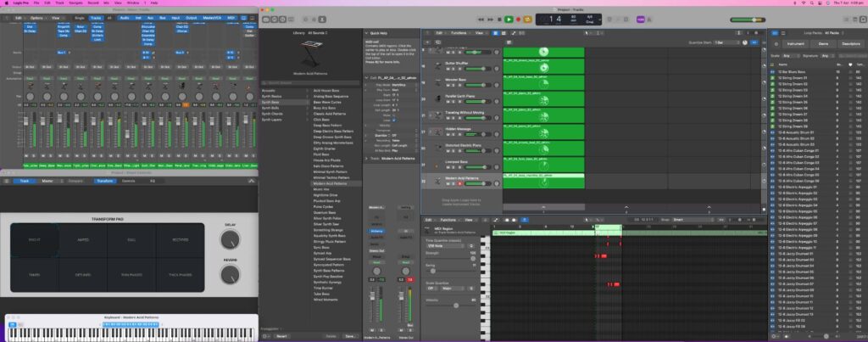Image resolution: width=868 pixels, height=342 pixels.
Task: Open the View menu in the piano roll editor
Action: click(469, 220)
